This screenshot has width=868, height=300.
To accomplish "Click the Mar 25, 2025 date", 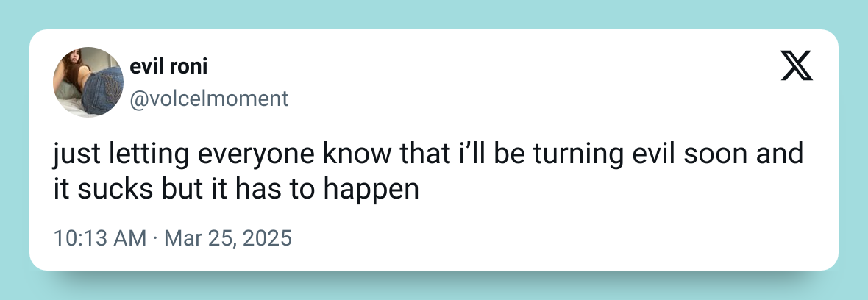I will pos(227,239).
